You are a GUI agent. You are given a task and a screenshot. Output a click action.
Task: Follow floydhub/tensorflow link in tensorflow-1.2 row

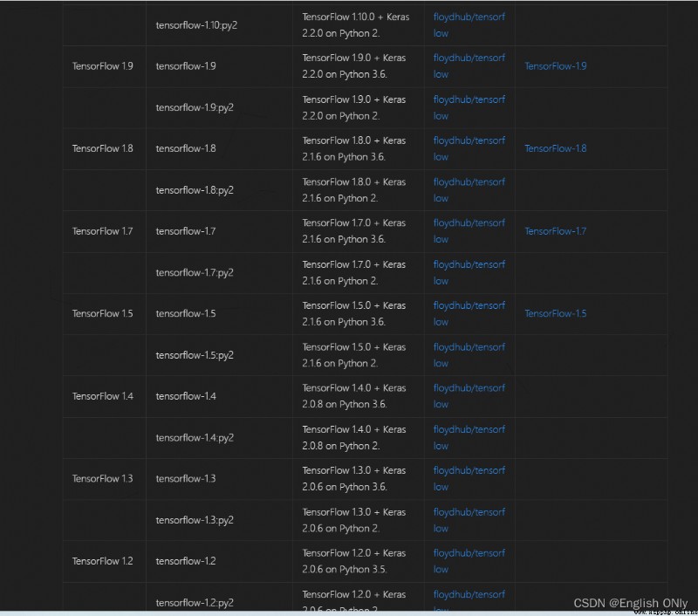pos(469,561)
